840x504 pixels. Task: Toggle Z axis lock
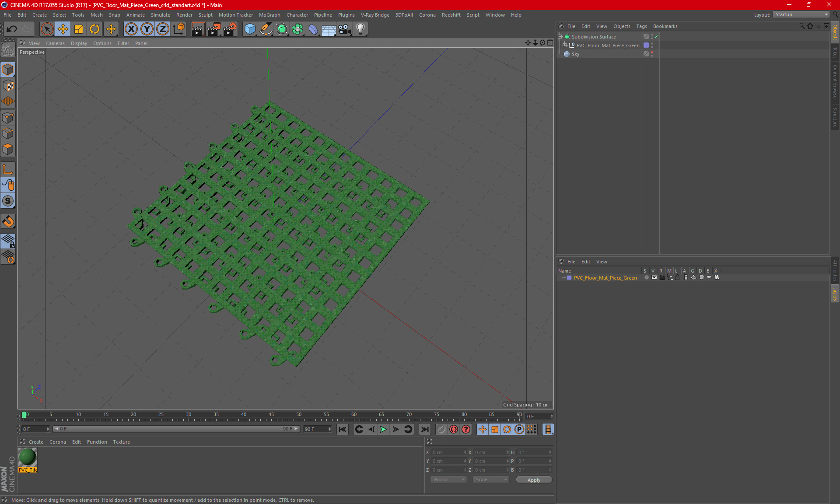[x=163, y=29]
